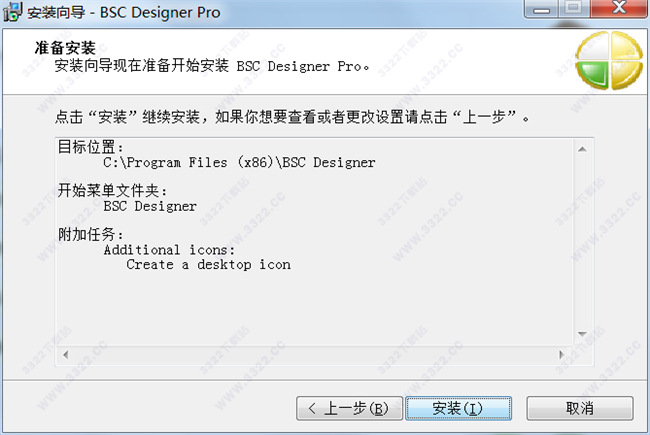Cancel setup with the 取消 button
The width and height of the screenshot is (650, 435).
pyautogui.click(x=580, y=408)
